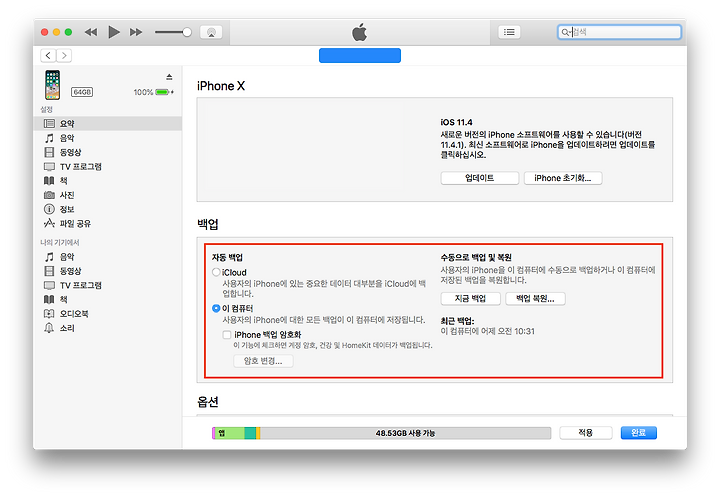Open 소리 in the sidebar
This screenshot has width=720, height=497.
108,328
